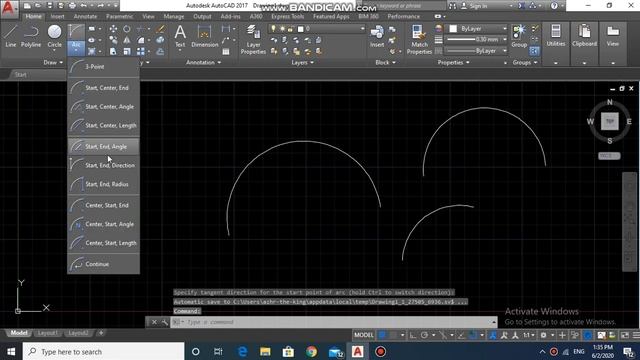Open Layer Properties manager

253,39
